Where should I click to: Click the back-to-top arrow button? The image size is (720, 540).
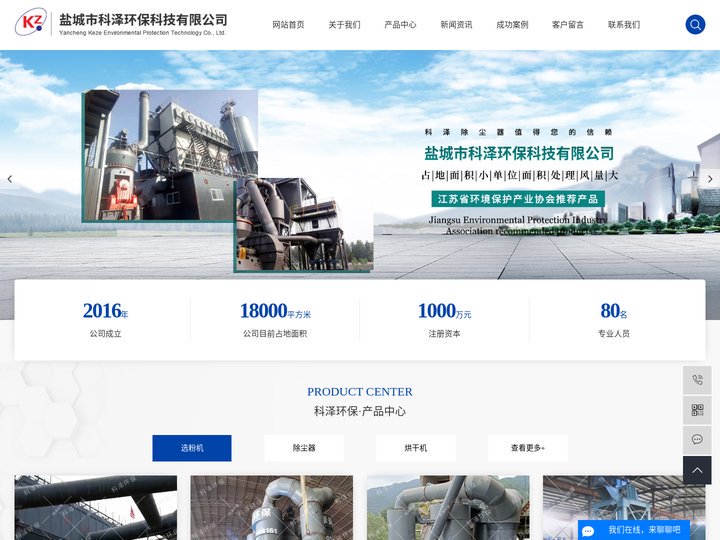coord(697,470)
